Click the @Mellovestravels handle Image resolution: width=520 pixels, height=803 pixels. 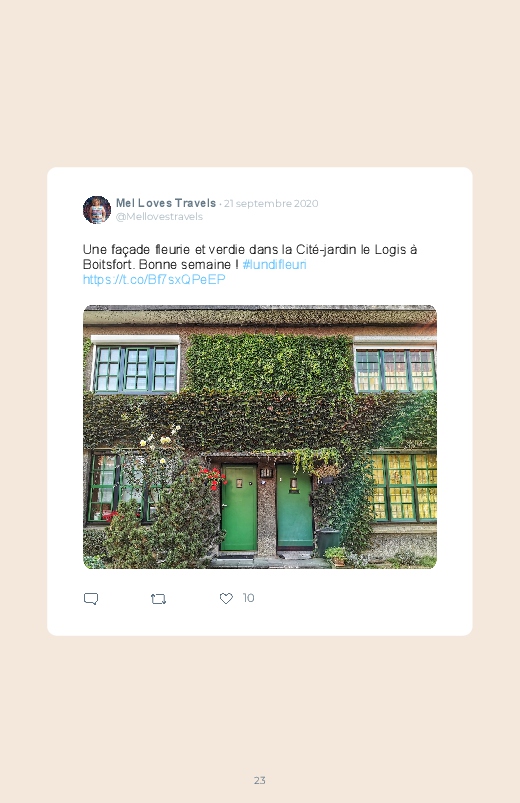pyautogui.click(x=159, y=217)
